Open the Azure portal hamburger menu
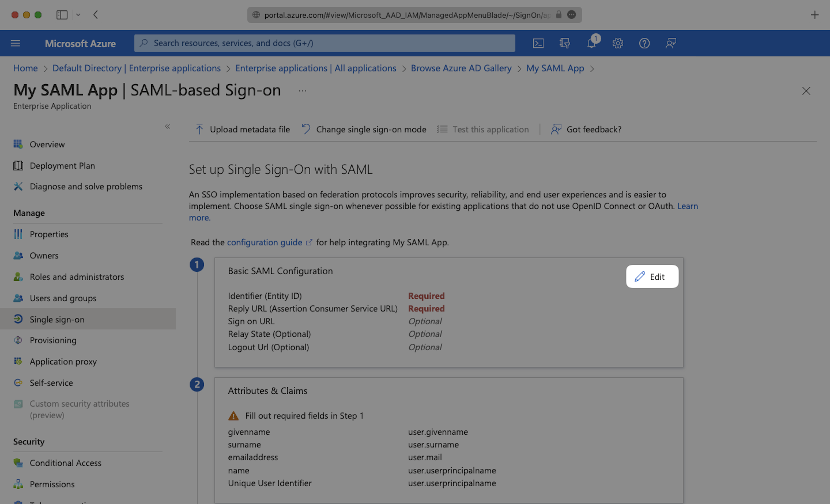Screen dimensions: 830x504 click(16, 43)
